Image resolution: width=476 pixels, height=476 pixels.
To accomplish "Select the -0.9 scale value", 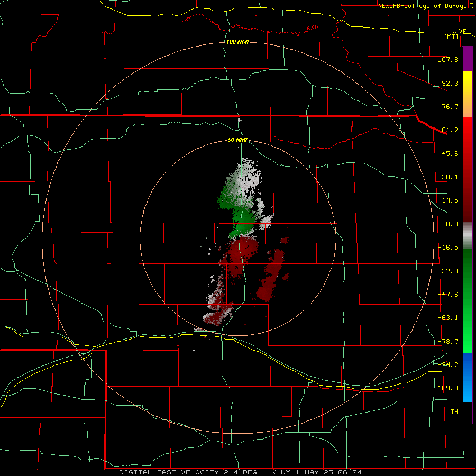I will pyautogui.click(x=450, y=224).
